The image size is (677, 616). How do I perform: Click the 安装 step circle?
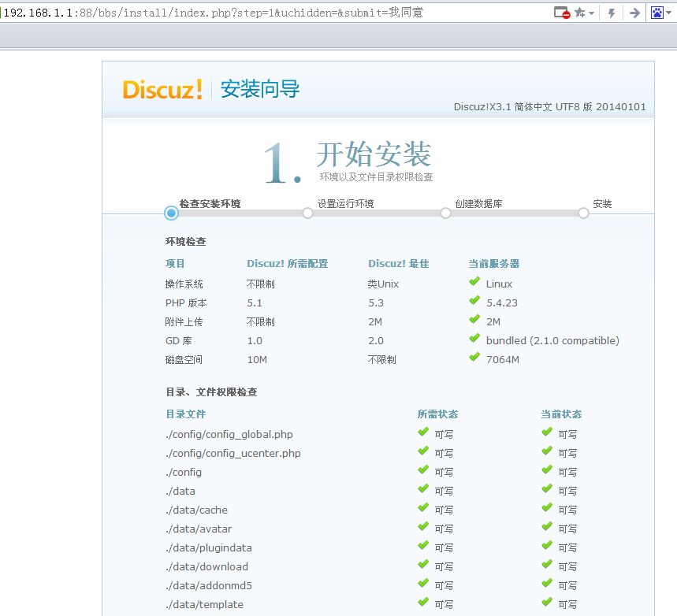click(x=583, y=213)
